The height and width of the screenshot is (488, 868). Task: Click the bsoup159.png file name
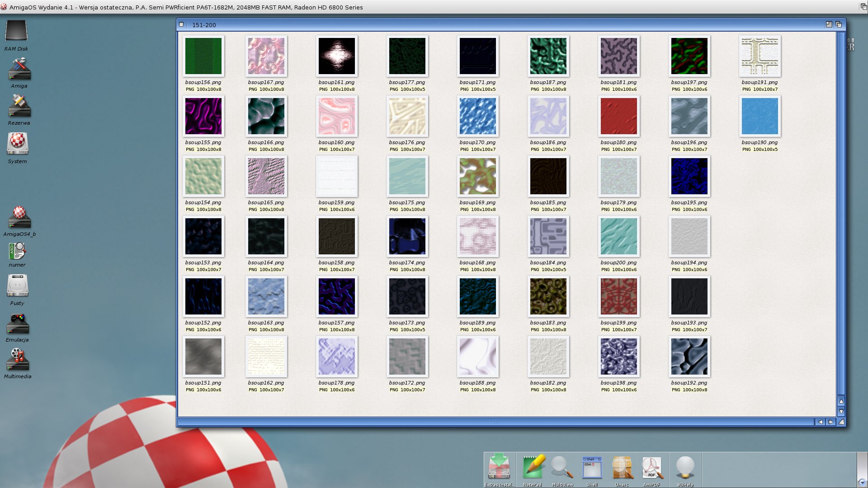(337, 202)
